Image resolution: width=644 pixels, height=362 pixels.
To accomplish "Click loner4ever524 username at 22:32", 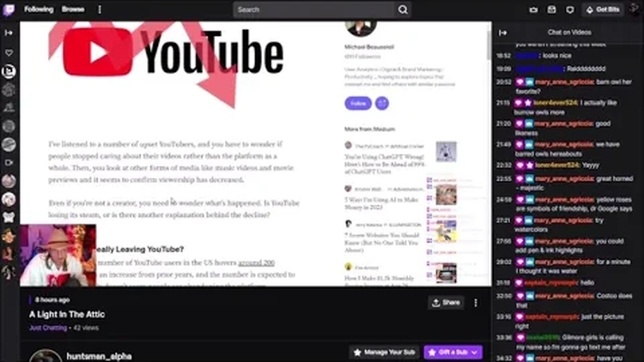I will point(556,165).
